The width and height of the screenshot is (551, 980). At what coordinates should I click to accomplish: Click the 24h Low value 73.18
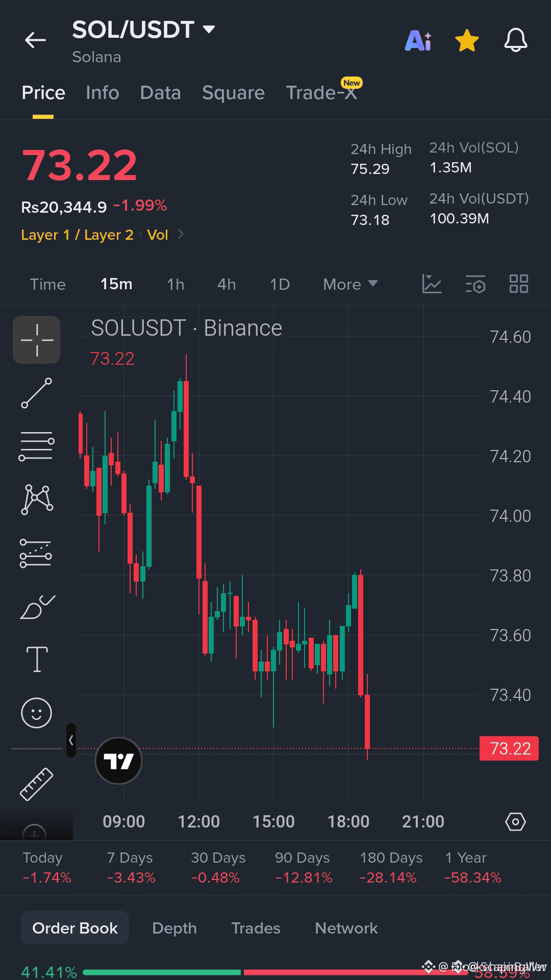[x=370, y=220]
